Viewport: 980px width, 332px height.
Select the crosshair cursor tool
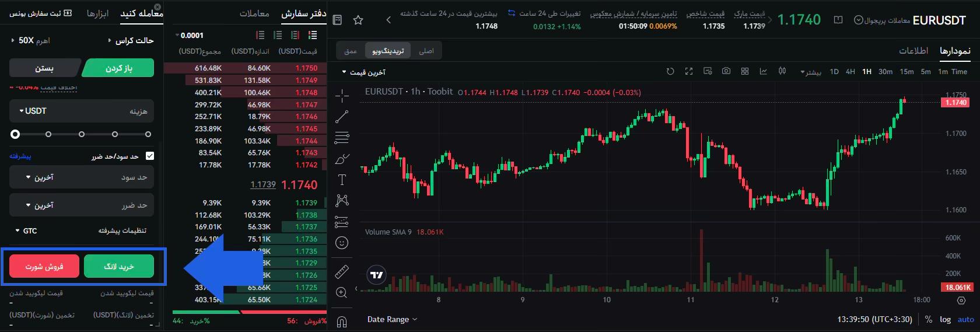(342, 96)
